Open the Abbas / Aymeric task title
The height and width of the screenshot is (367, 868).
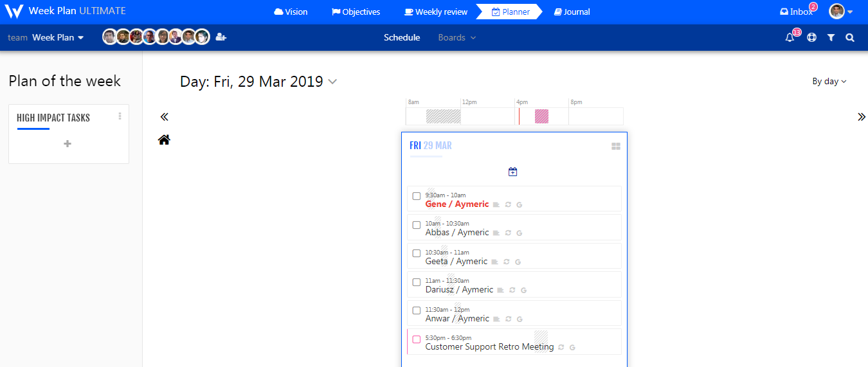[457, 232]
